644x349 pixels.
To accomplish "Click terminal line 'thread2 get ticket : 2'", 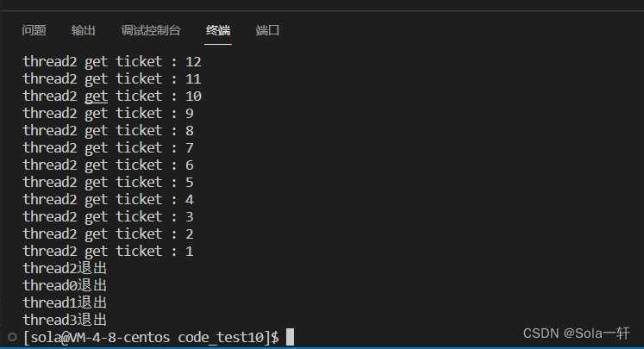I will pyautogui.click(x=108, y=234).
